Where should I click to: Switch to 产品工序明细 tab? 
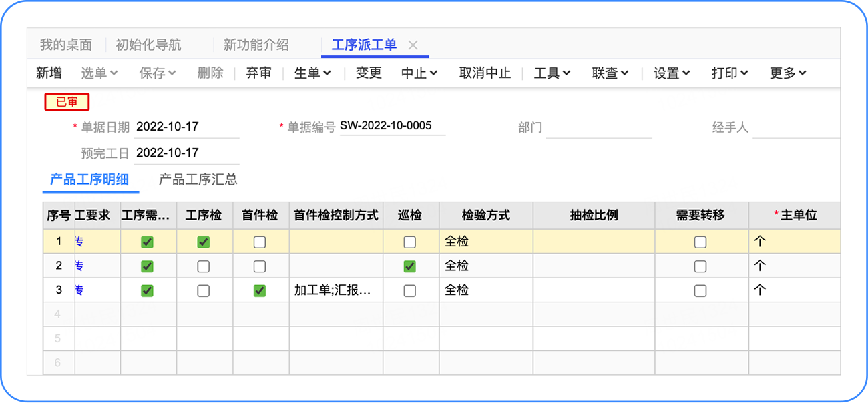click(x=89, y=179)
